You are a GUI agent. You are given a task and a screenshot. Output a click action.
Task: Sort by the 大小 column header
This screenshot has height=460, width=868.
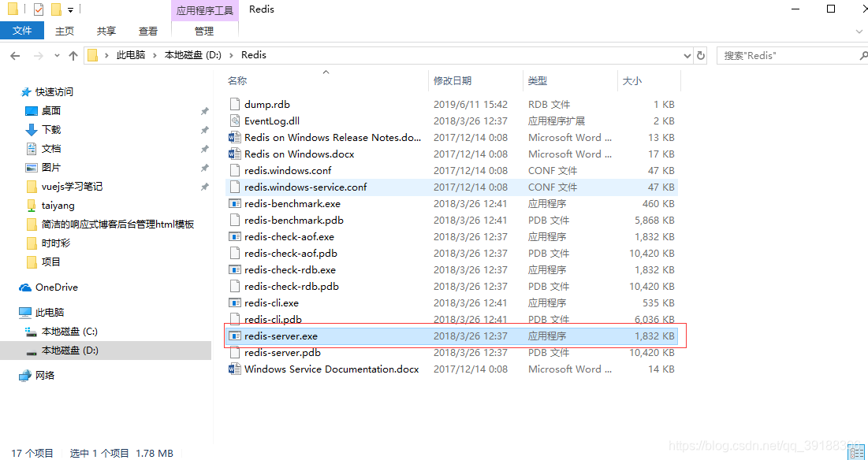click(x=632, y=80)
